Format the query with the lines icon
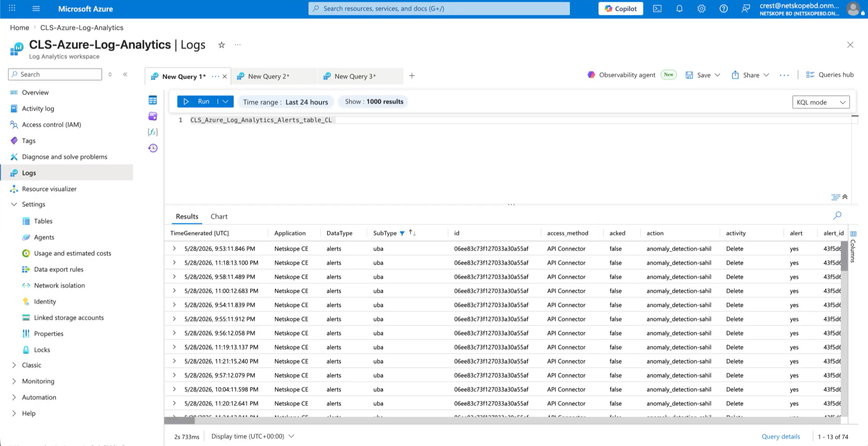This screenshot has height=446, width=868. (x=835, y=197)
